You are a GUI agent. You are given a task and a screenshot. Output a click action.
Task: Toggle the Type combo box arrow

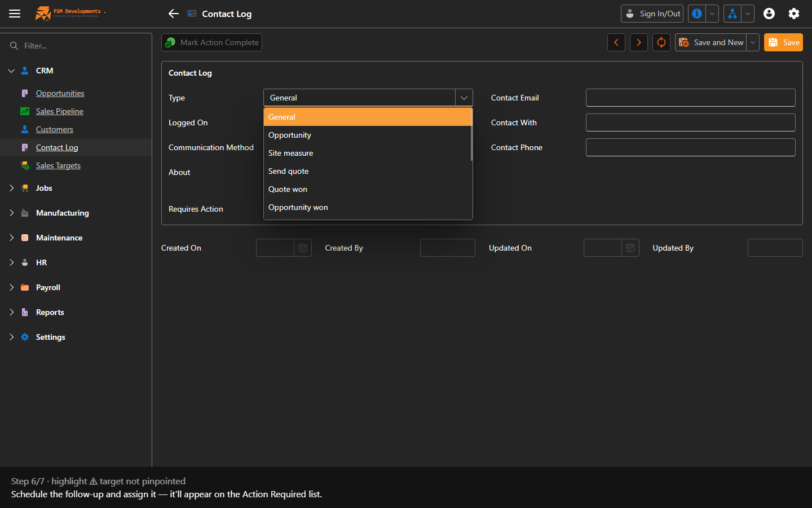(464, 98)
